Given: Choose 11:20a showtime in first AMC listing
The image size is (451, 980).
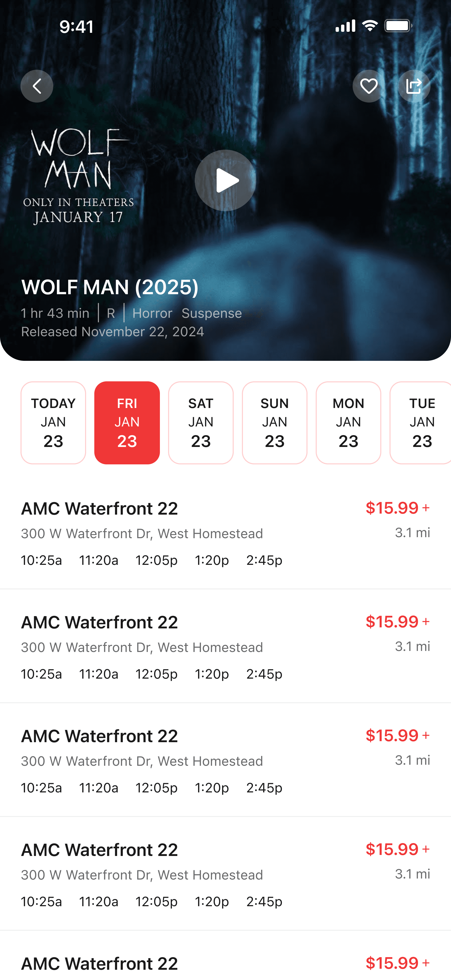Looking at the screenshot, I should [x=99, y=560].
